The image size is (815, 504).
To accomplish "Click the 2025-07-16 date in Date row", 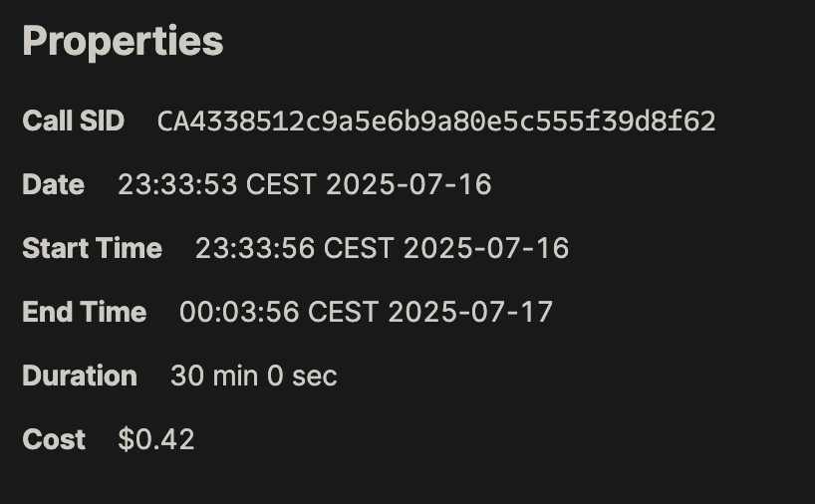I will 408,184.
